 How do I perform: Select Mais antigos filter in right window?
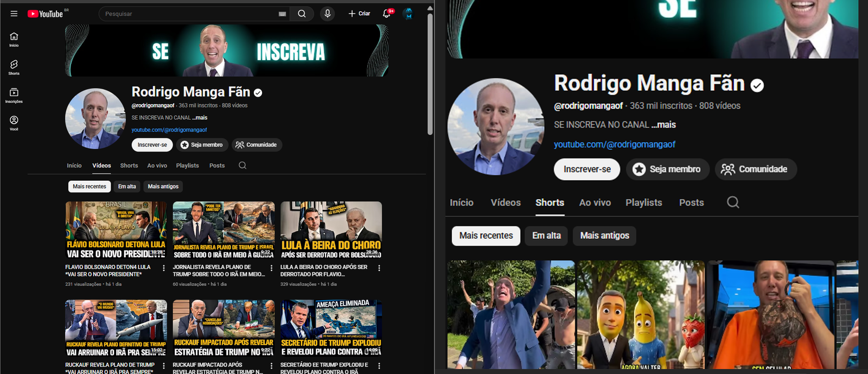pyautogui.click(x=605, y=236)
